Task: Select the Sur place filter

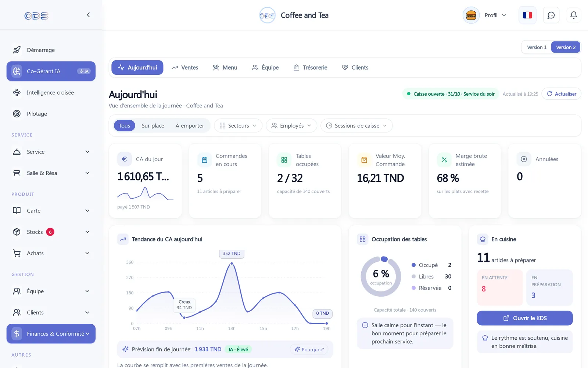Action: coord(153,125)
